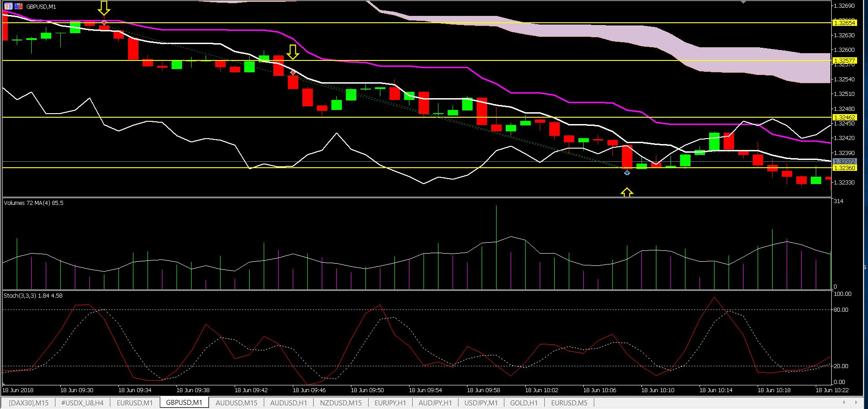The height and width of the screenshot is (409, 868).
Task: Click the 18 Jun 09:58 time label
Action: [483, 390]
